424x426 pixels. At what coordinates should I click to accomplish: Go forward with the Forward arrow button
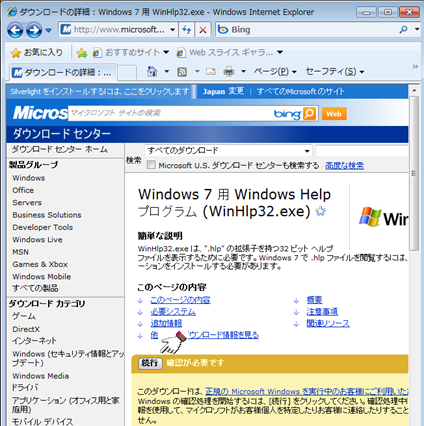34,30
